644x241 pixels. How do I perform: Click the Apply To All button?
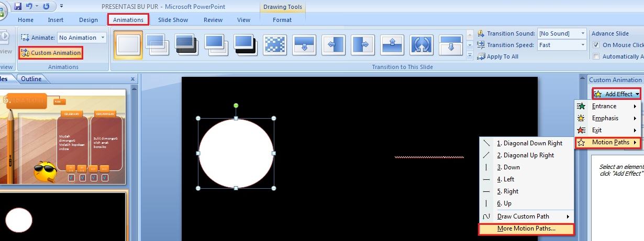pos(497,56)
